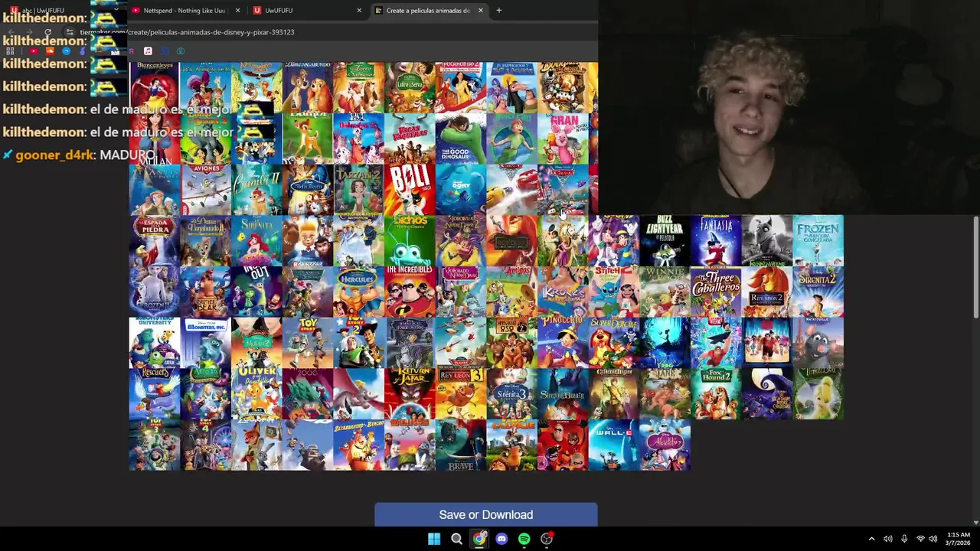Open Discord from the taskbar

click(x=501, y=539)
